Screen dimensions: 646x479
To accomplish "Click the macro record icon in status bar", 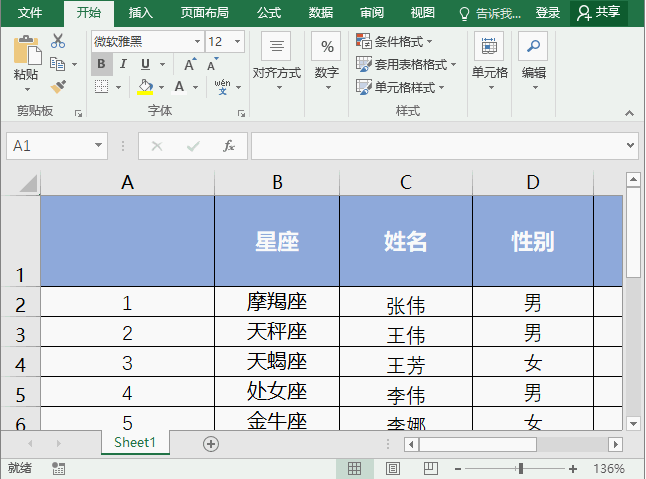I will click(x=58, y=468).
